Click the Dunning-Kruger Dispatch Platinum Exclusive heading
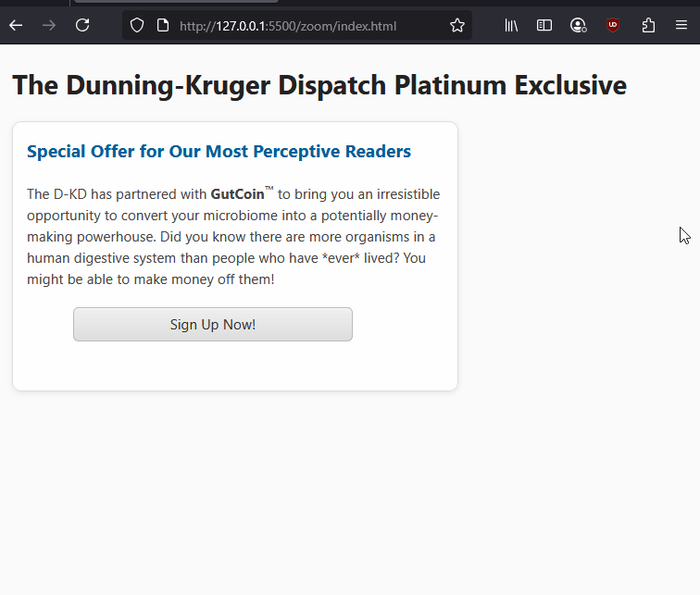Screen dimensions: 700x595 [x=319, y=86]
